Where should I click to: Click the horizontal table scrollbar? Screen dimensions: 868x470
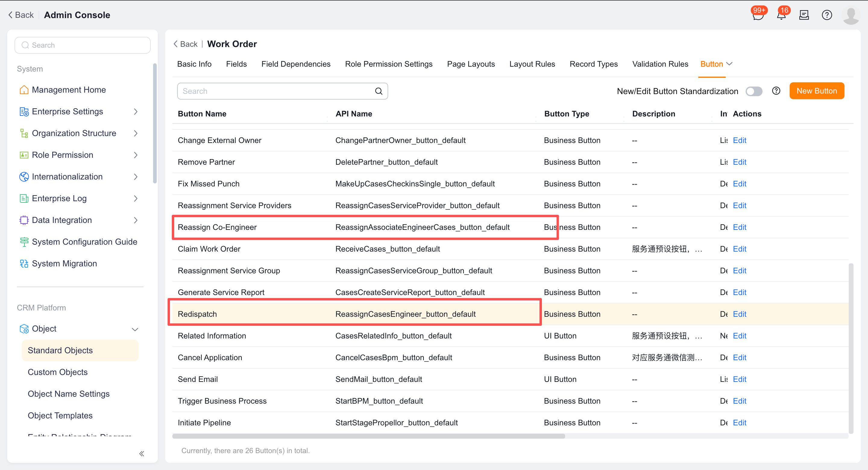[x=369, y=436]
